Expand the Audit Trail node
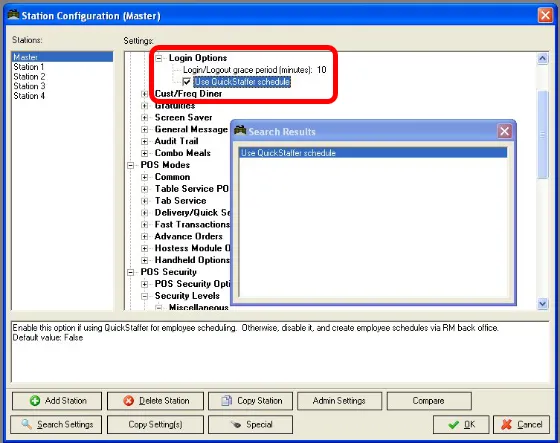The image size is (560, 443). [x=145, y=141]
